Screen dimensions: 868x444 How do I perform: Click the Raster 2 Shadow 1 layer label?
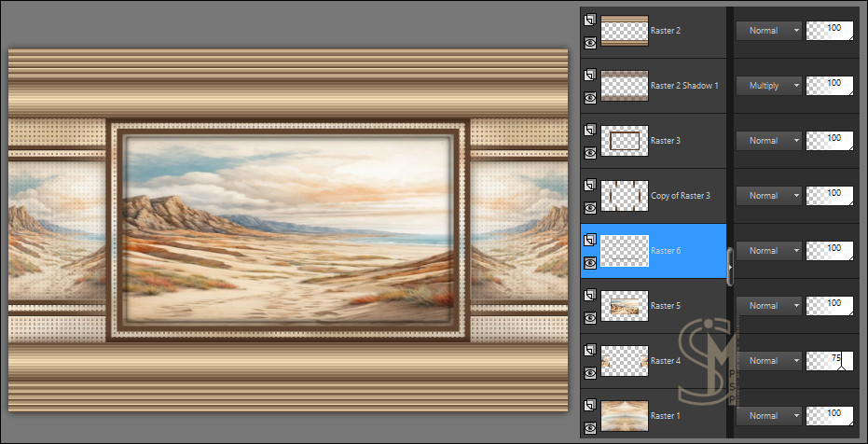point(689,86)
